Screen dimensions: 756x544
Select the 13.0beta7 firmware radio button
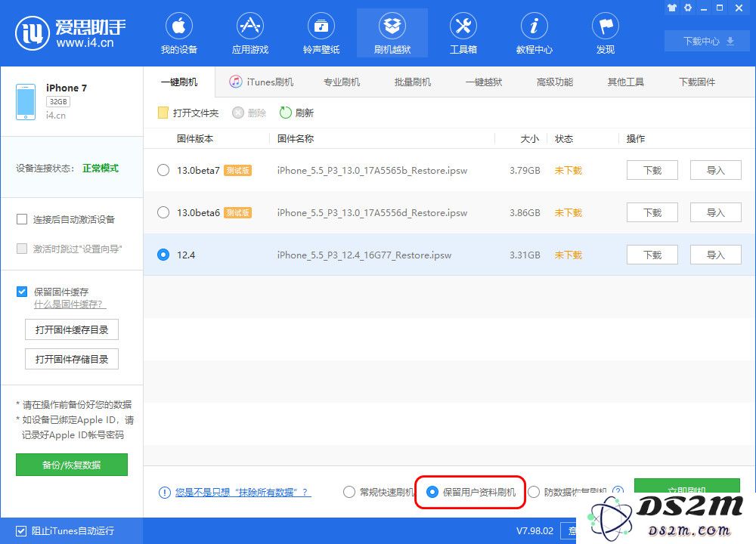click(163, 170)
